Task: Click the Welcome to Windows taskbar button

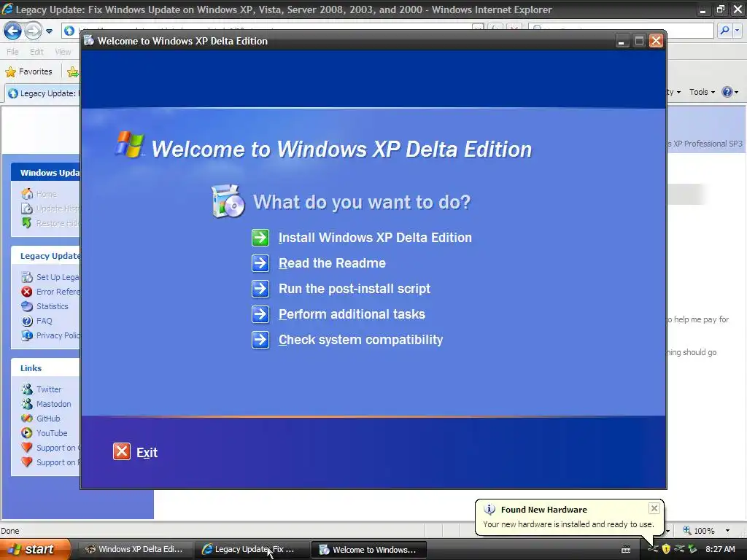Action: click(368, 550)
